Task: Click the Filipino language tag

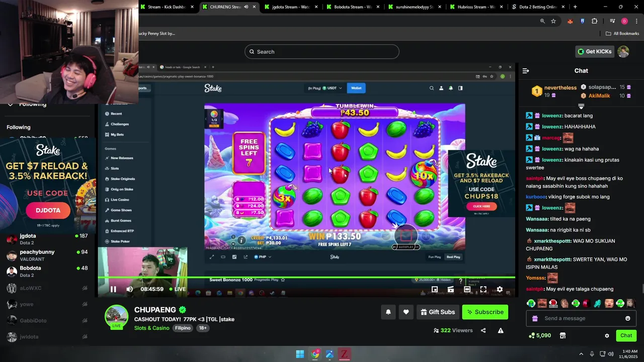Action: point(183,328)
